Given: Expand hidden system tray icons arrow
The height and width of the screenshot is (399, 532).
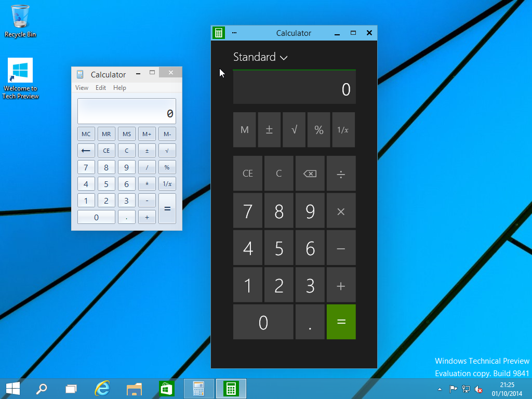Looking at the screenshot, I should (440, 389).
